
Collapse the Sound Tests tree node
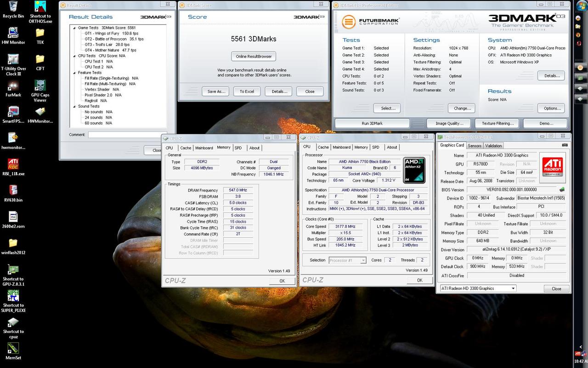74,106
